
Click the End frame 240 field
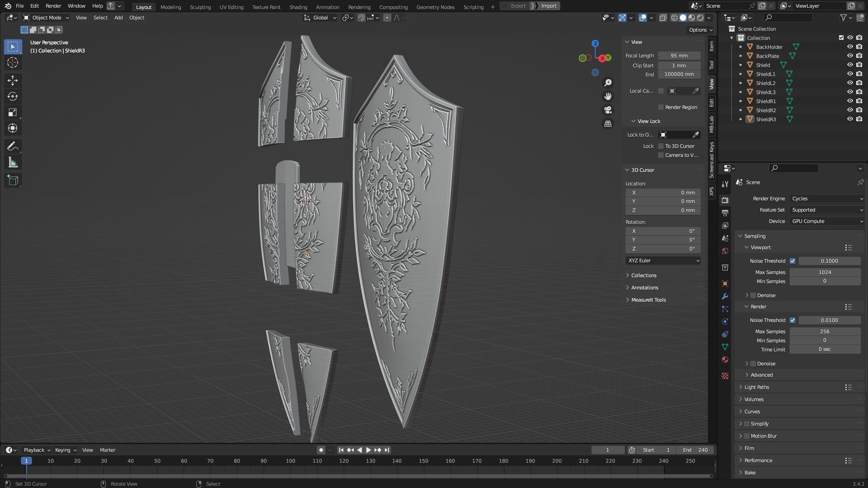coord(695,450)
